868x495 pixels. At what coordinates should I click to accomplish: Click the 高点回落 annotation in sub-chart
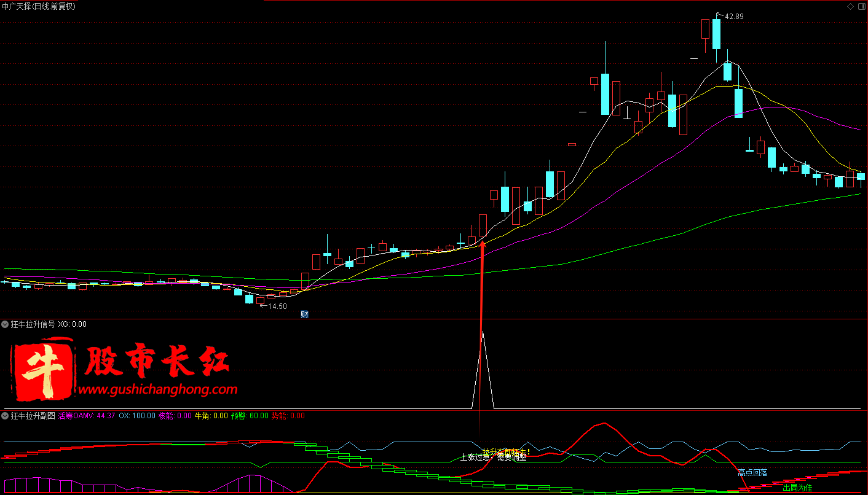752,472
